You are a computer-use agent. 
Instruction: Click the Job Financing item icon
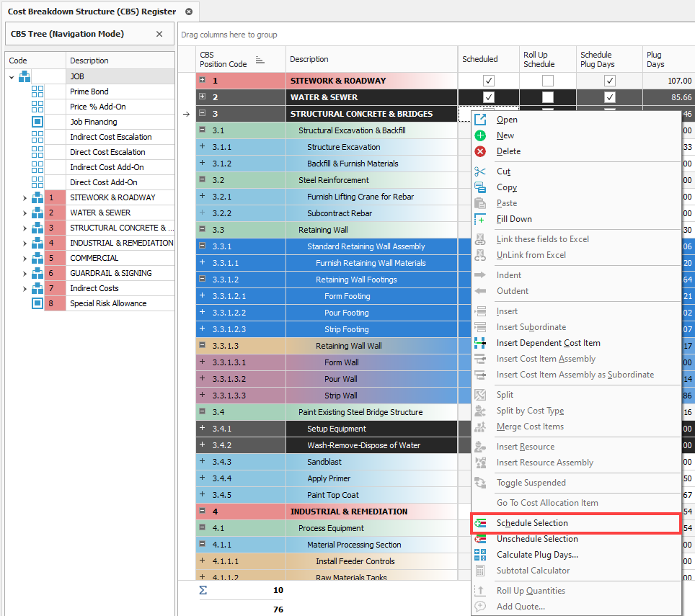tap(37, 122)
